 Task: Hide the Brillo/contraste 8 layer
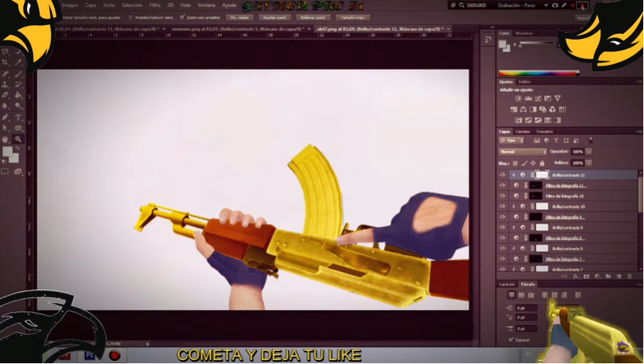pos(502,249)
